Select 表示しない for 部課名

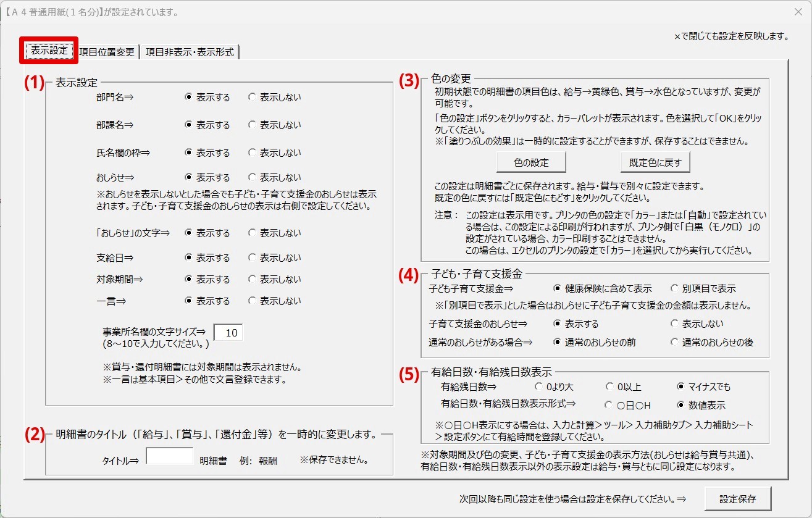pyautogui.click(x=275, y=125)
